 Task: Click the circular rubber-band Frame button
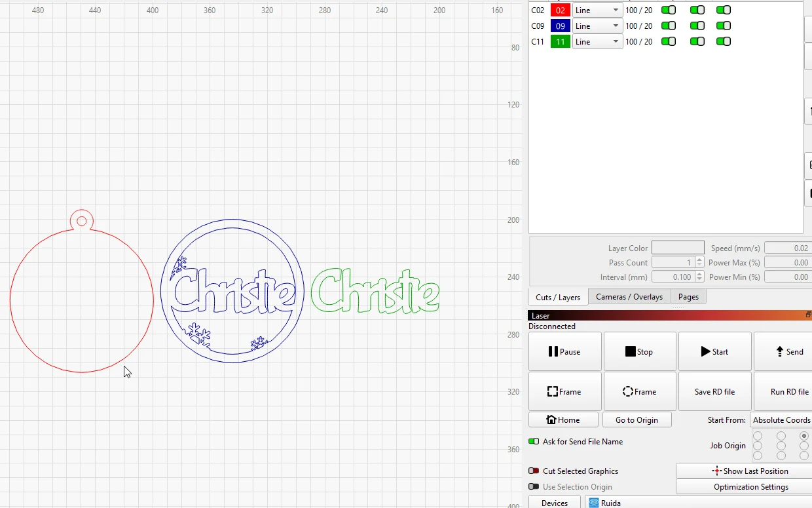[x=640, y=391]
